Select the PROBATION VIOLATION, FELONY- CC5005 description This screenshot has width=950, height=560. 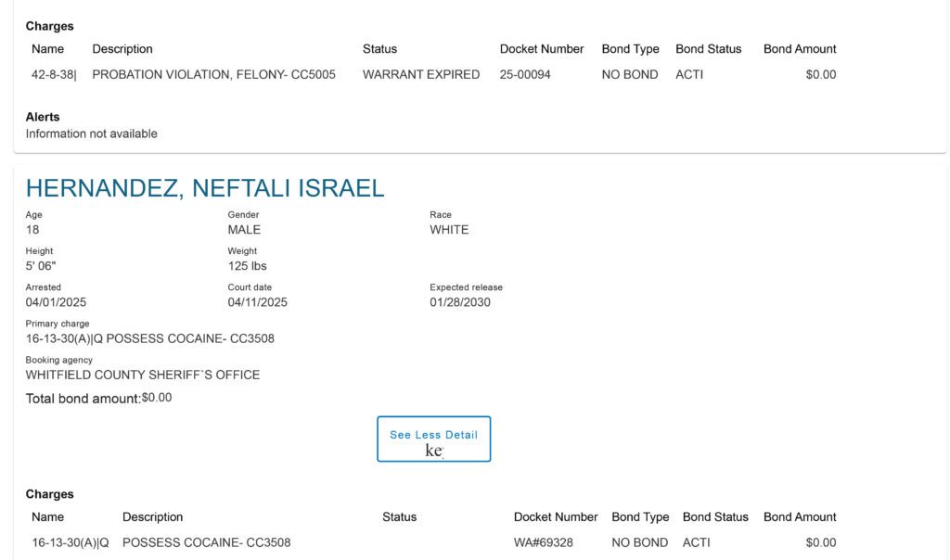pos(214,74)
